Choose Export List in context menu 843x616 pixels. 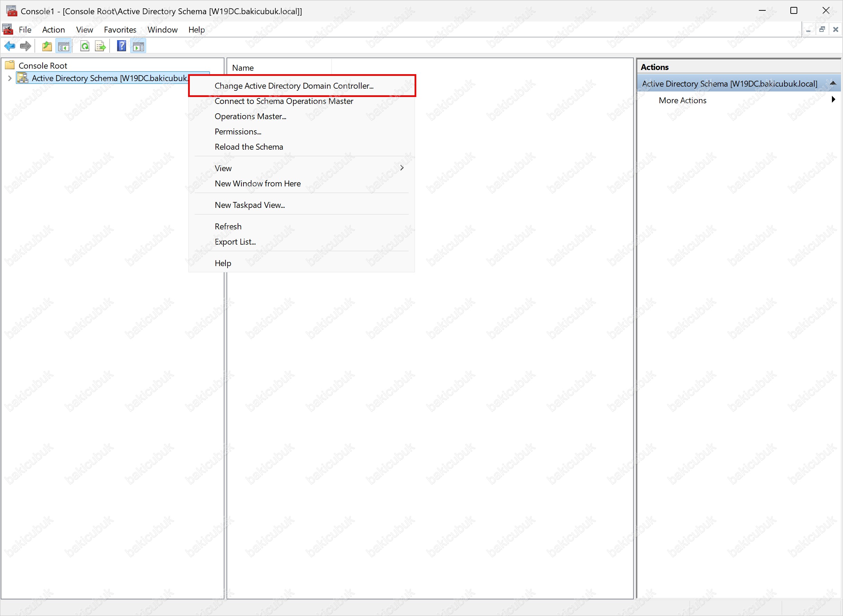301,242
